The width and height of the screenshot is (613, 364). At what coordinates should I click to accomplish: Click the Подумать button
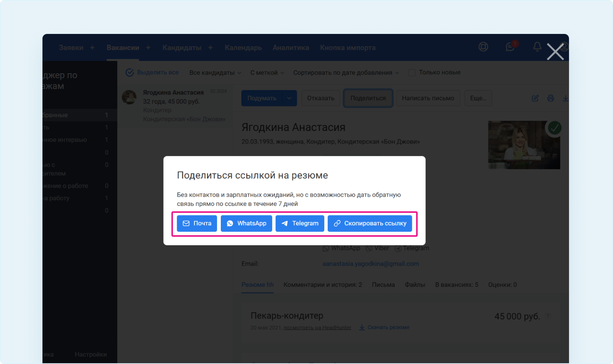[262, 98]
